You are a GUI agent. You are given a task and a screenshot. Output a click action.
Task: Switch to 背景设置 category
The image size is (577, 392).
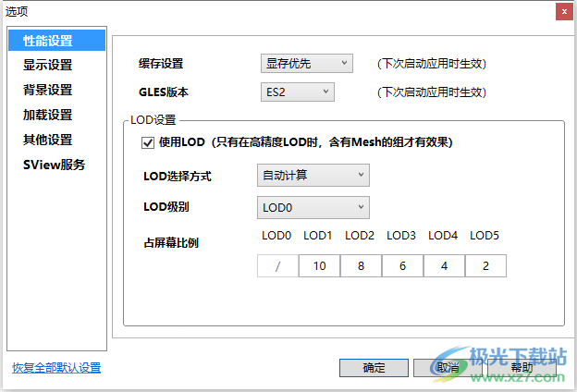click(x=47, y=90)
